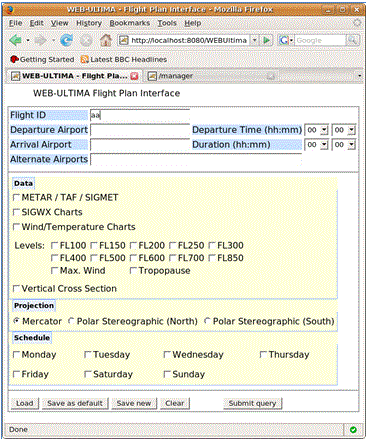
Task: Open the Back history dropdown arrow
Action: point(28,41)
